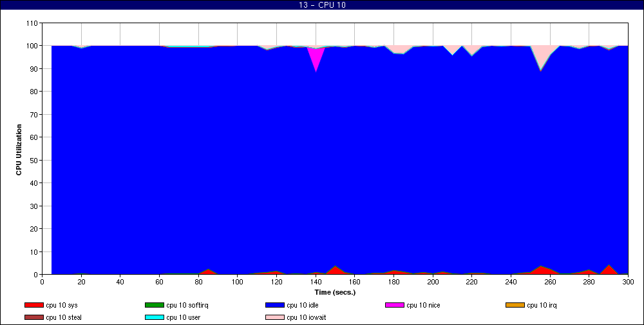The height and width of the screenshot is (325, 644).
Task: Click the red sys bump near 85 seconds
Action: coord(209,272)
